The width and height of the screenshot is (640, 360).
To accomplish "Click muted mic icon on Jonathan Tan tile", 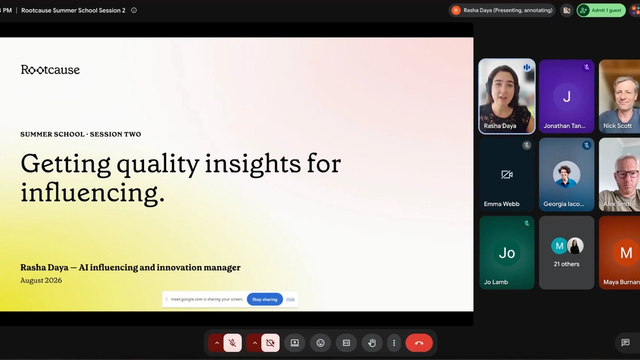I will tap(587, 67).
